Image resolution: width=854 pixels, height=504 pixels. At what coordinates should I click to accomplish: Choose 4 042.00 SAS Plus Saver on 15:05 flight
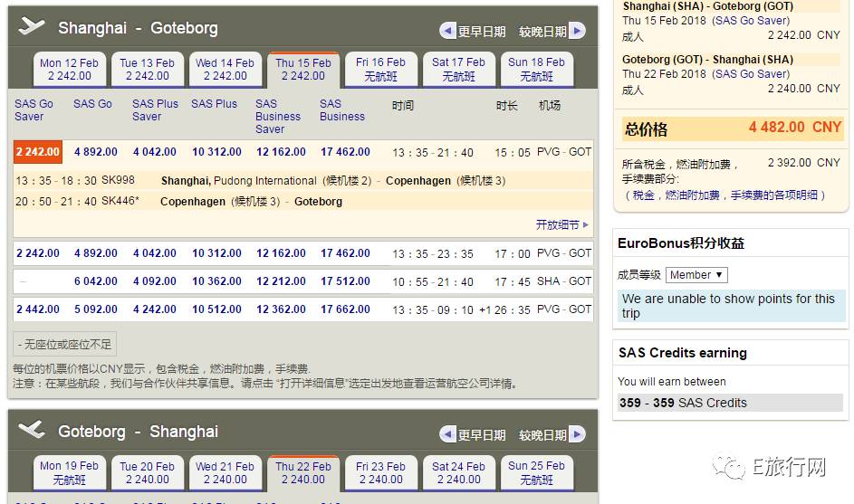155,152
